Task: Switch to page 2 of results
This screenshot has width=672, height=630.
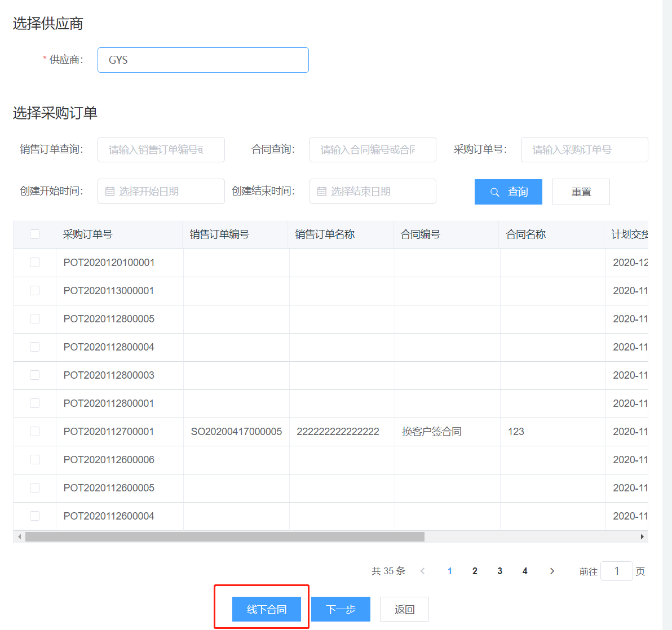Action: coord(475,571)
